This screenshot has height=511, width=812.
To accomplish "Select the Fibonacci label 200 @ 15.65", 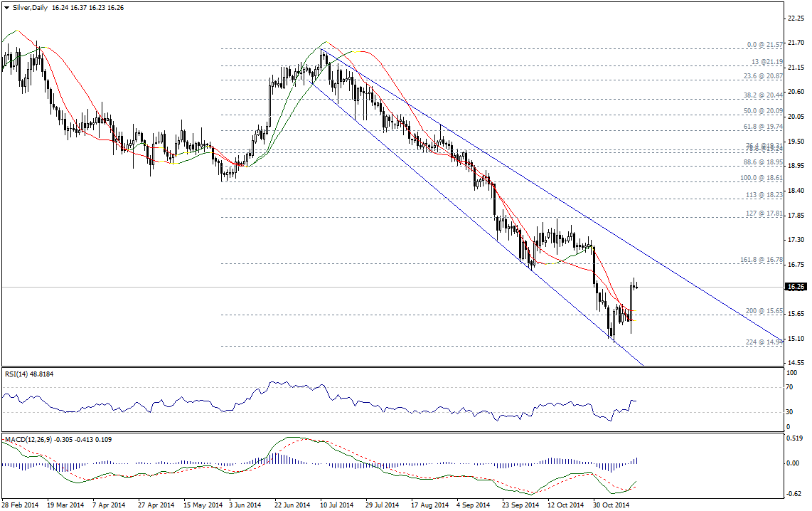I will (x=764, y=311).
